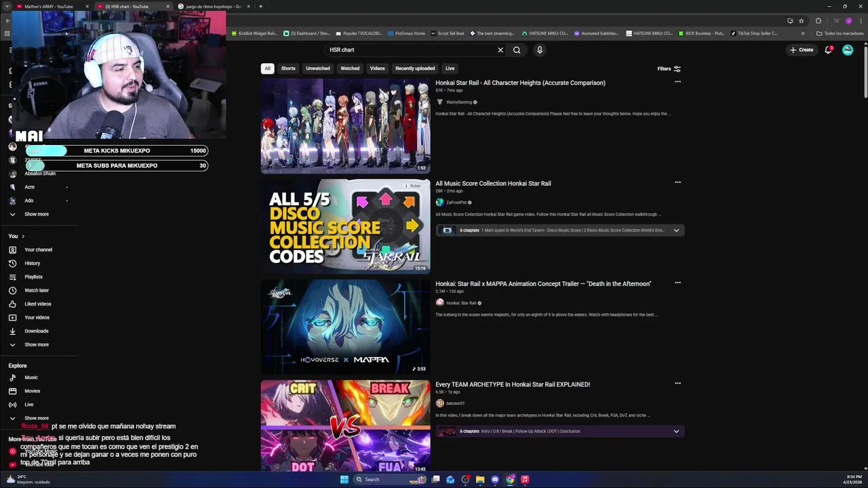Open Your videos in the sidebar
868x488 pixels.
[37, 317]
